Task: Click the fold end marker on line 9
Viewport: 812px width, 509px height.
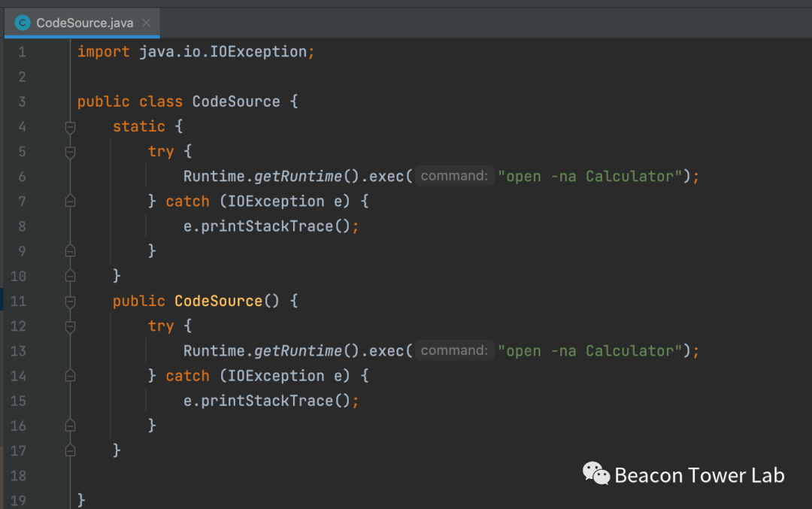Action: tap(70, 251)
